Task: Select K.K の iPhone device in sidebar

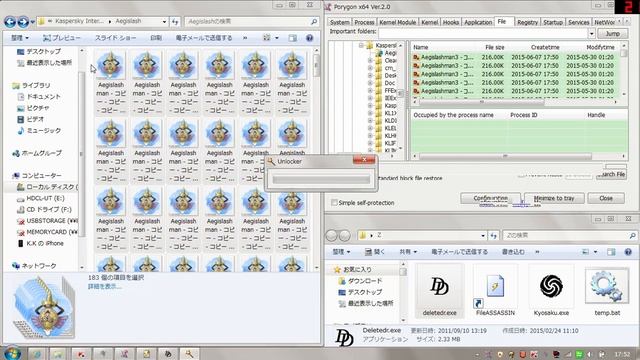Action: pyautogui.click(x=40, y=243)
